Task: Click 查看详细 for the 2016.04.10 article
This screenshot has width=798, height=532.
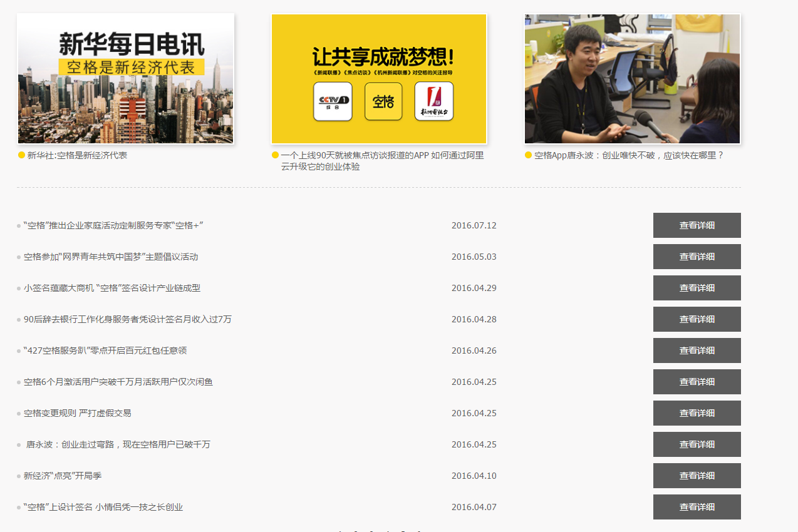Action: pyautogui.click(x=697, y=476)
